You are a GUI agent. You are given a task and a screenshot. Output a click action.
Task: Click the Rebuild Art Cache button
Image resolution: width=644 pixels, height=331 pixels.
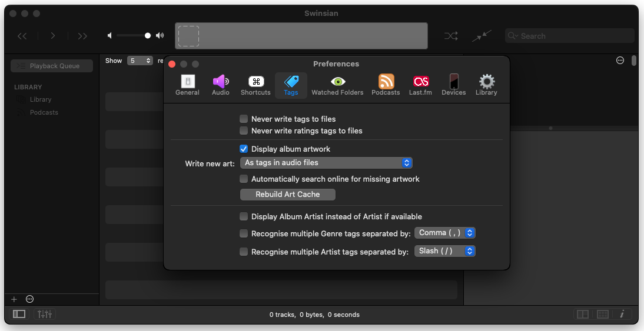pyautogui.click(x=287, y=195)
